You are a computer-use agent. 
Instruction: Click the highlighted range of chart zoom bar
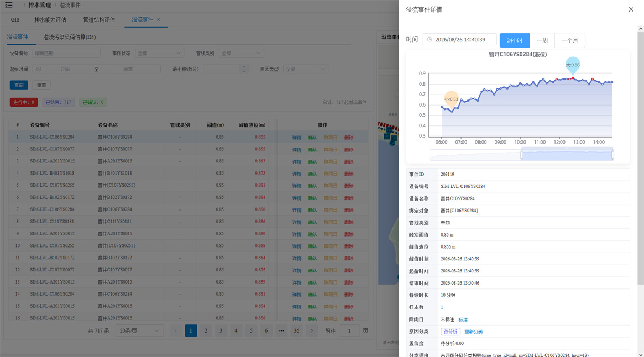tap(567, 155)
